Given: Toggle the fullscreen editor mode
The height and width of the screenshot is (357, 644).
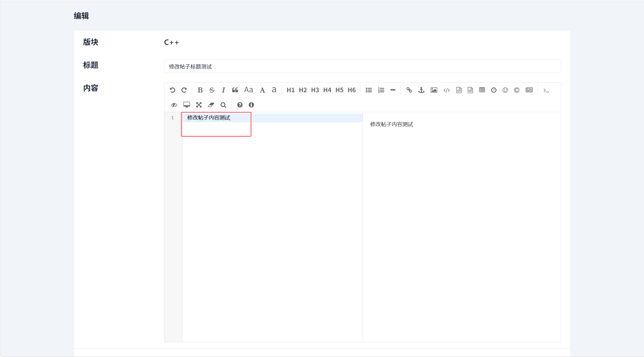Looking at the screenshot, I should tap(199, 105).
